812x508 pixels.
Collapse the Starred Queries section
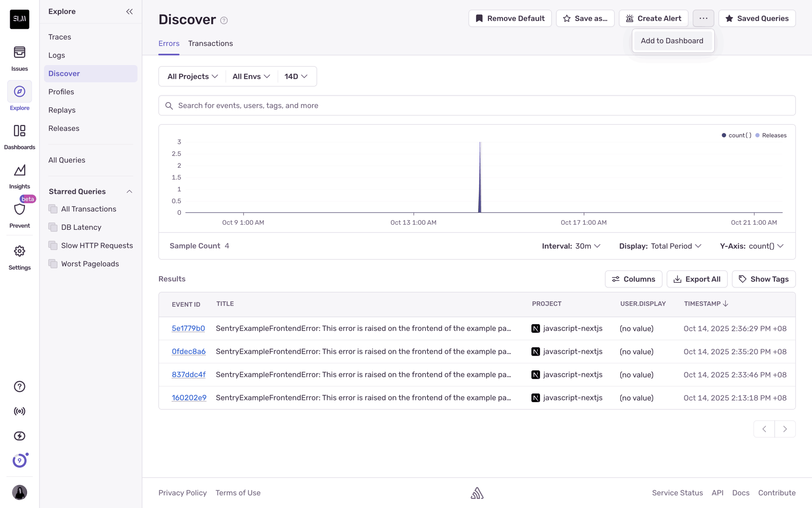click(x=129, y=191)
